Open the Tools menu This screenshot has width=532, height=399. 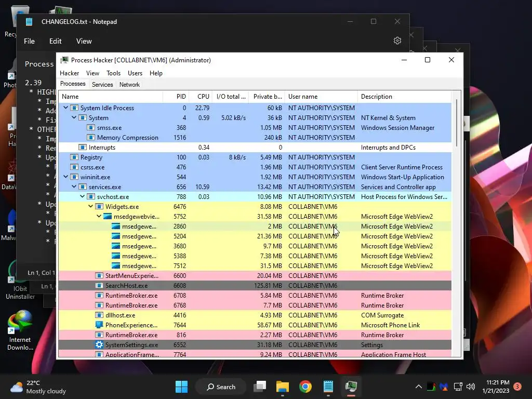(113, 73)
